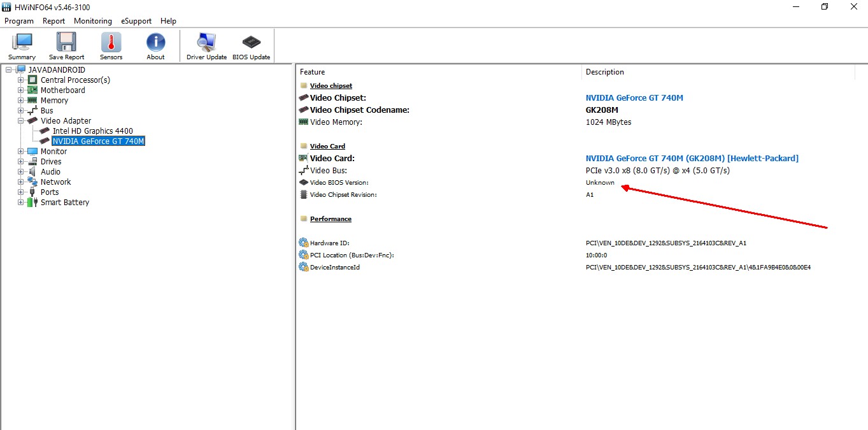Viewport: 868px width, 430px height.
Task: Open the eSupport menu
Action: point(136,21)
